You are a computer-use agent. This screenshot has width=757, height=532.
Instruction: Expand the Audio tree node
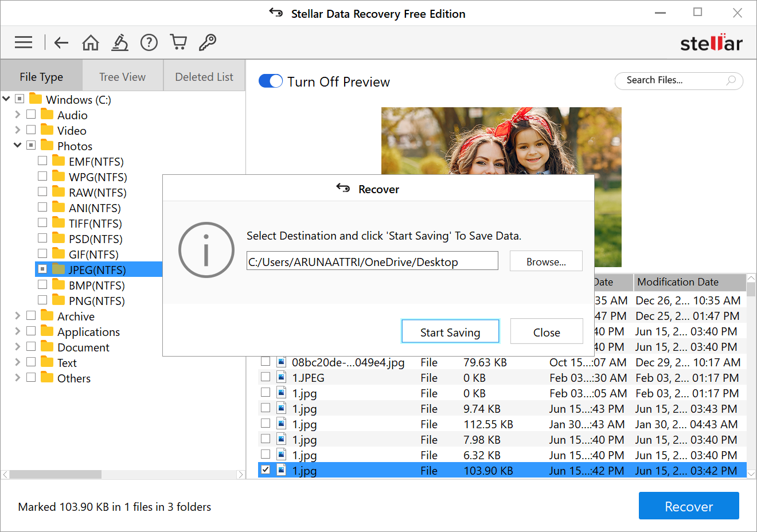coord(17,114)
